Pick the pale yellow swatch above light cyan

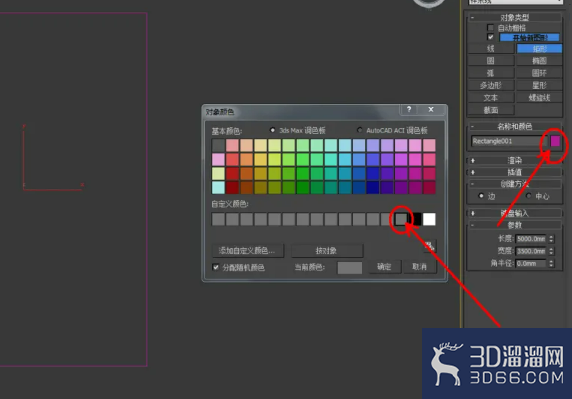point(218,173)
